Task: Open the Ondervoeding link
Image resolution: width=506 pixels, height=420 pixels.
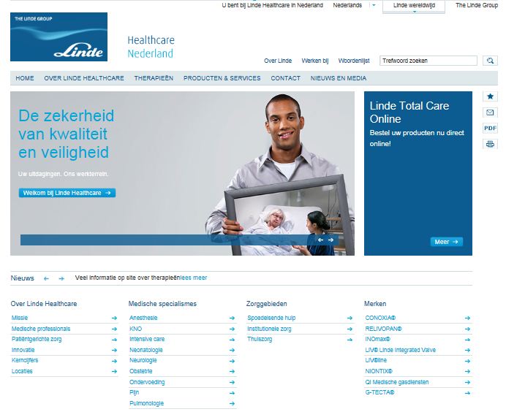Action: coord(147,382)
